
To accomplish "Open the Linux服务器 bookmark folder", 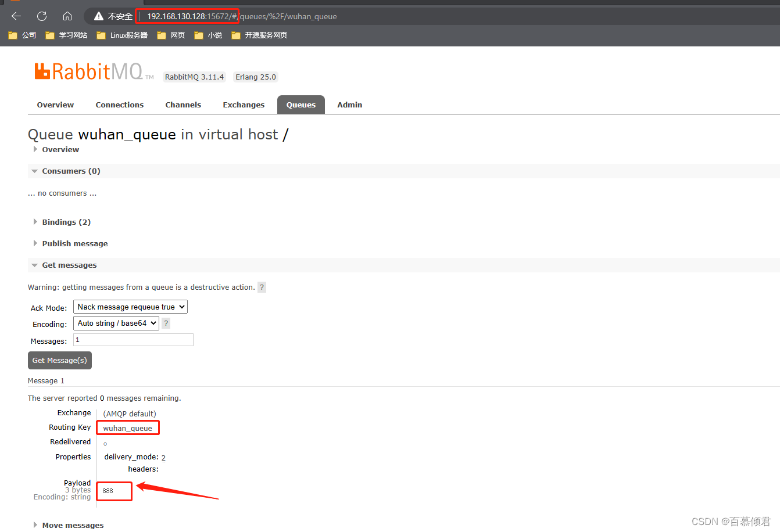I will (x=122, y=35).
